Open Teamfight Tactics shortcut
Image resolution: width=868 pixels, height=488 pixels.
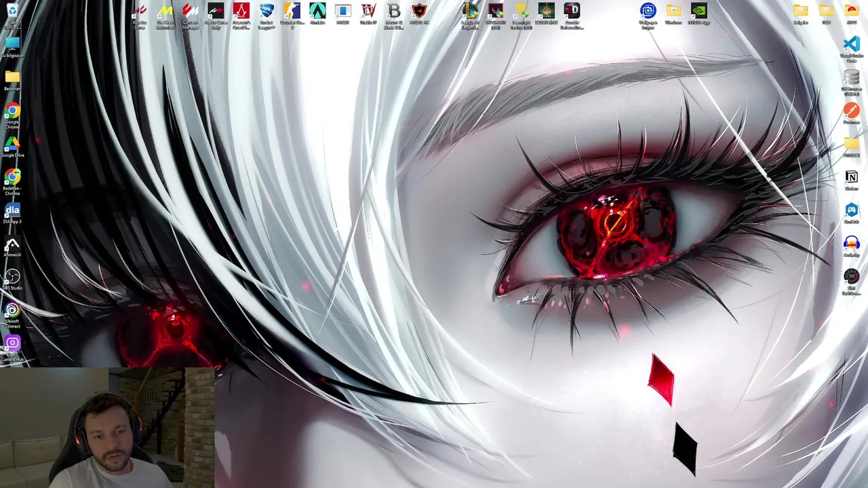tap(521, 16)
